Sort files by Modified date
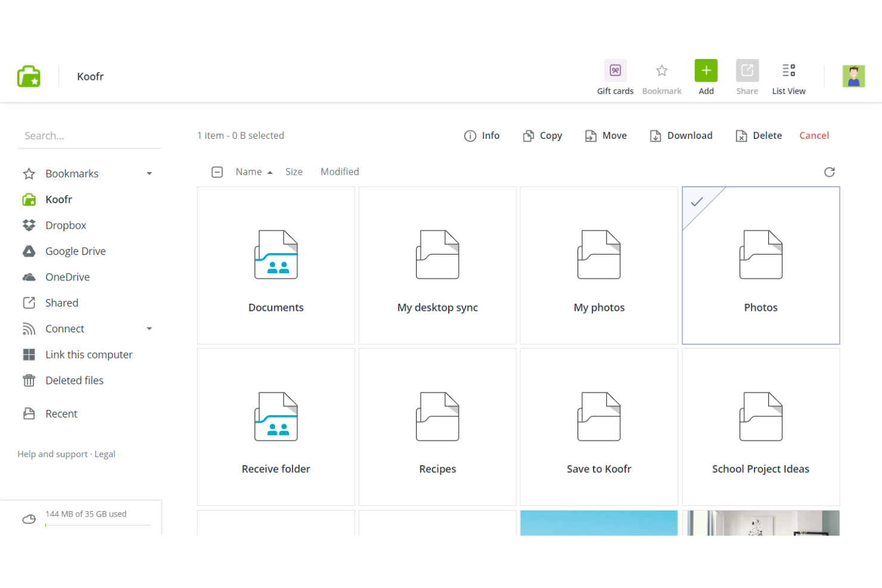 tap(339, 172)
